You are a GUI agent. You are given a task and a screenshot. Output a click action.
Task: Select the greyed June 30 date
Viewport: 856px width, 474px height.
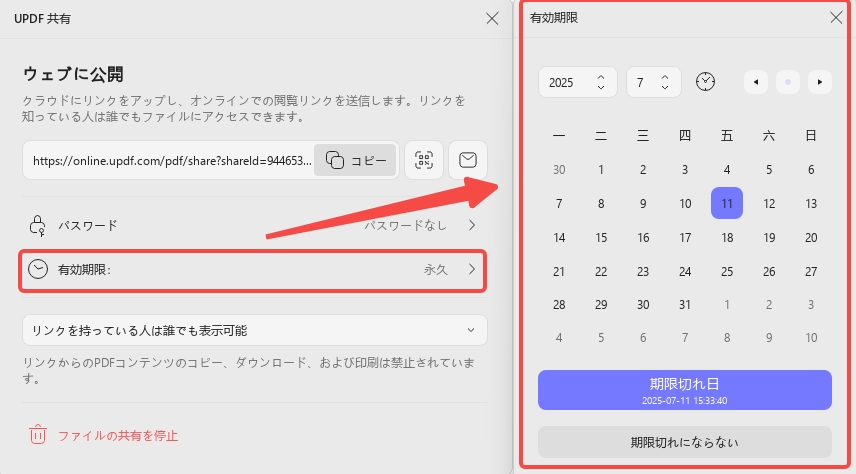pos(558,170)
